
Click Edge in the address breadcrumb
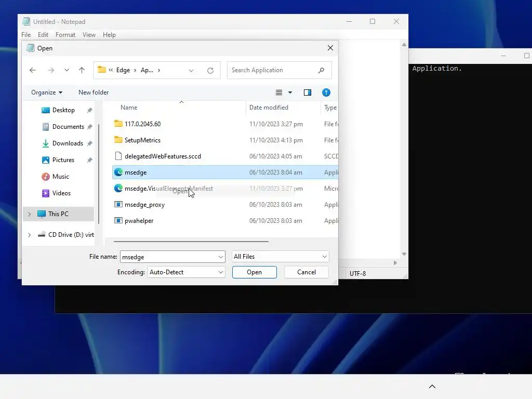coord(123,70)
